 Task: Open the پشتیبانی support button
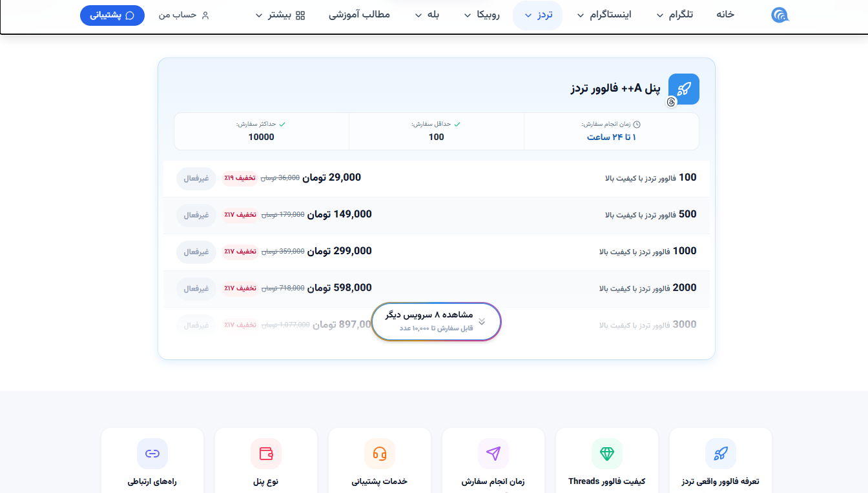coord(112,15)
